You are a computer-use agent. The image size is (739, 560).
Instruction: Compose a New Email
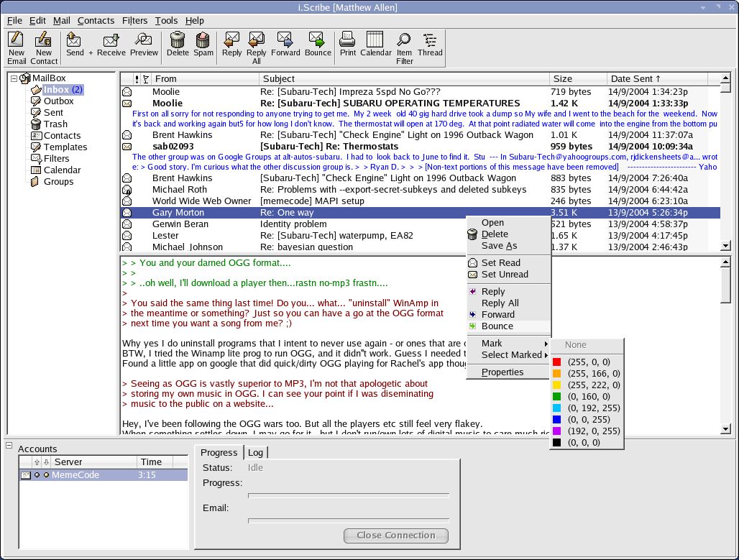(16, 43)
